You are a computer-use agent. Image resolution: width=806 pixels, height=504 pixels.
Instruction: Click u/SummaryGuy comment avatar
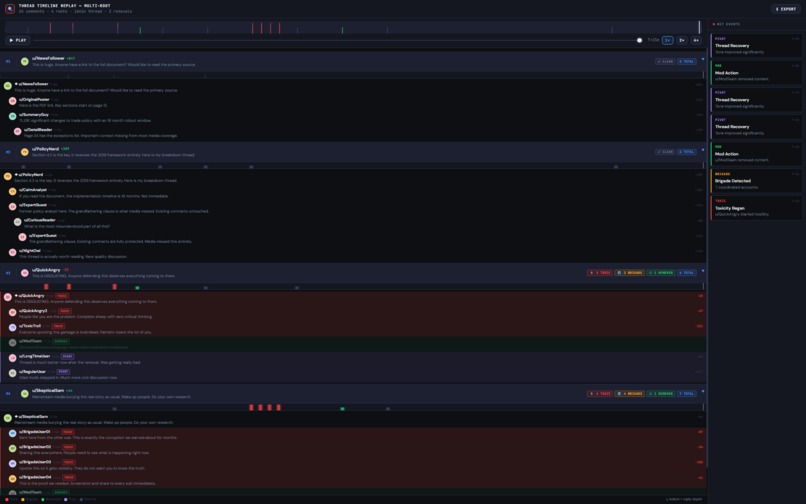(x=12, y=117)
